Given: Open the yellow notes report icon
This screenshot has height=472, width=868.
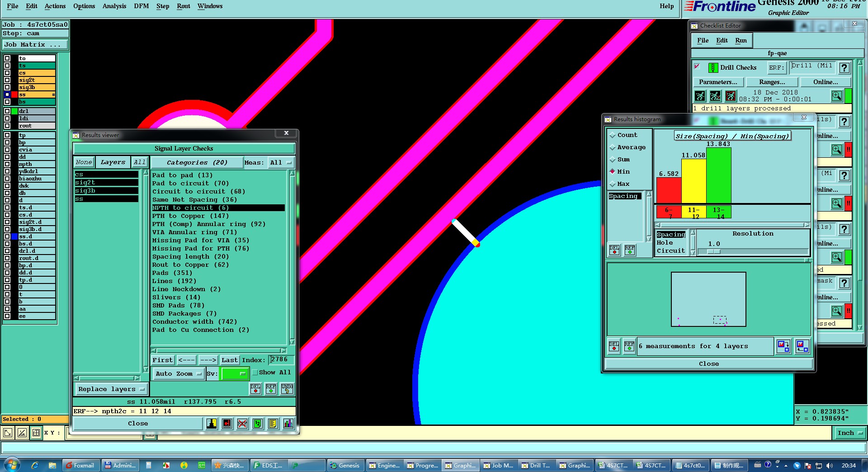Looking at the screenshot, I should point(273,424).
